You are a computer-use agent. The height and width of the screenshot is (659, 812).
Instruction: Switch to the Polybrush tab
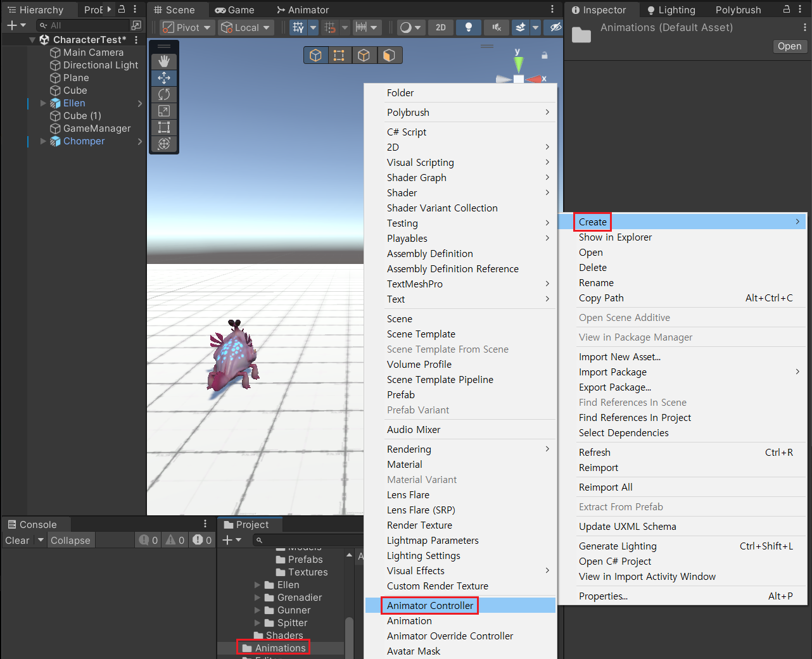tap(738, 10)
